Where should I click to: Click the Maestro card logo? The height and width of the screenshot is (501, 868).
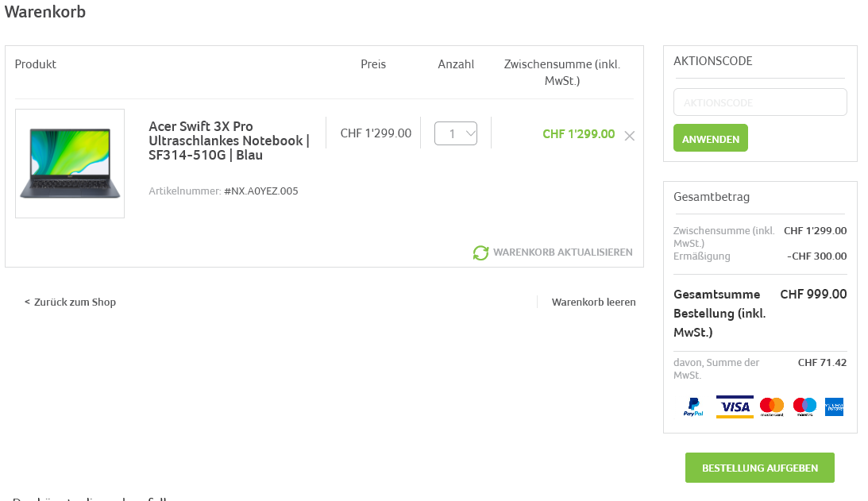[x=804, y=407]
